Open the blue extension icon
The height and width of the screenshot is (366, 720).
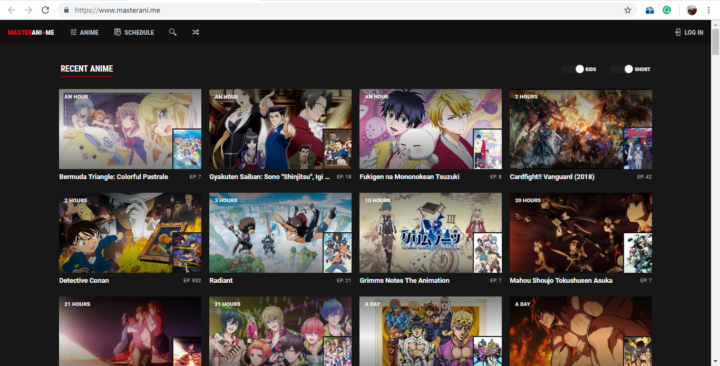click(650, 10)
